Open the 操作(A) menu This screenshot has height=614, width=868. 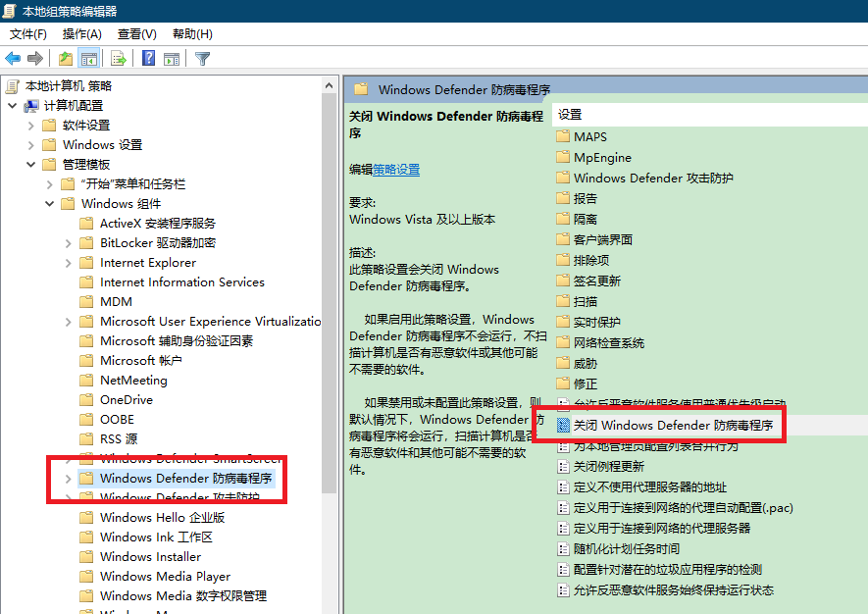(82, 34)
